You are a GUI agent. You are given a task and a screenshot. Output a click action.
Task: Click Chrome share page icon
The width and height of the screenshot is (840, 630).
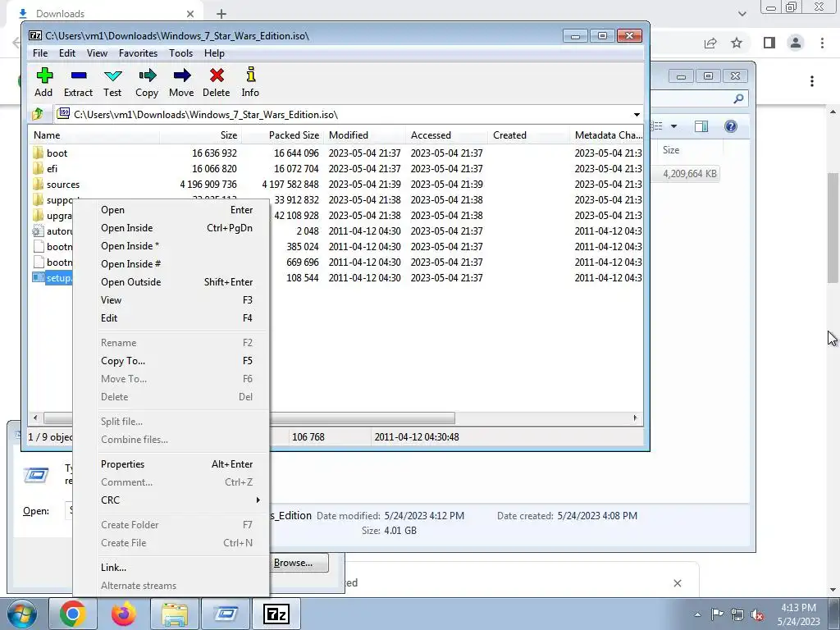point(710,43)
